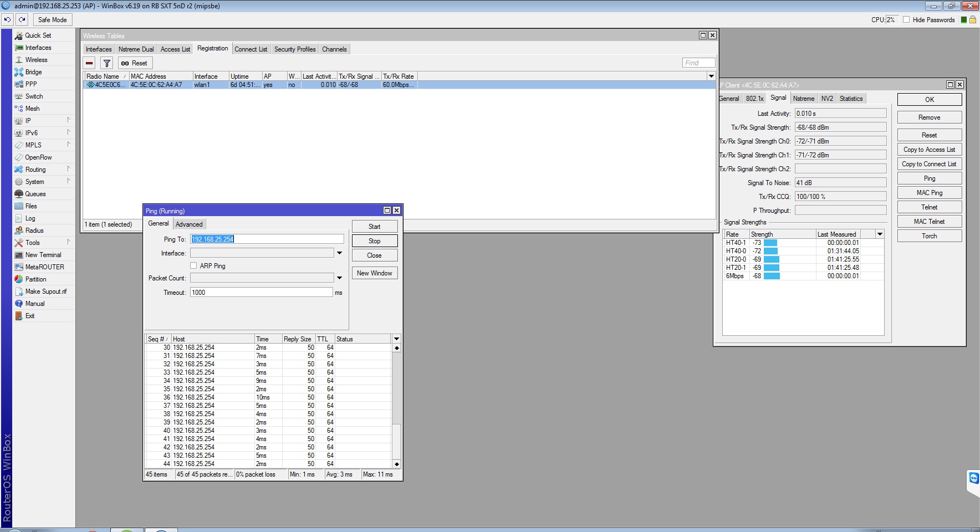This screenshot has width=980, height=532.
Task: Expand the Interface dropdown in Ping window
Action: (x=339, y=253)
